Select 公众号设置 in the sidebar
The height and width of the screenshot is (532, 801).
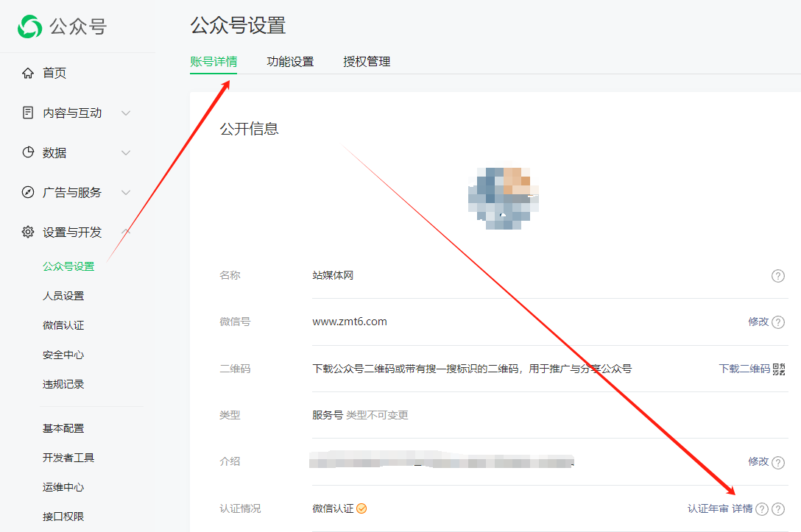click(x=68, y=266)
